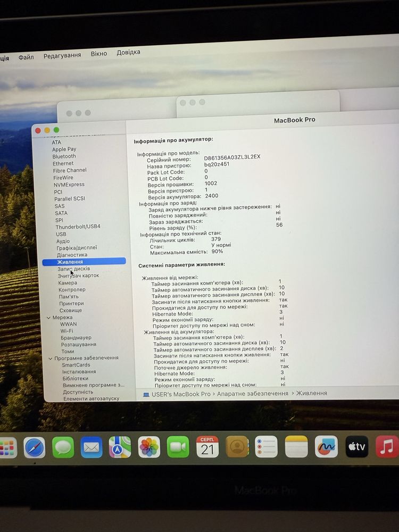Select Бібліотеки in the sidebar

(76, 379)
